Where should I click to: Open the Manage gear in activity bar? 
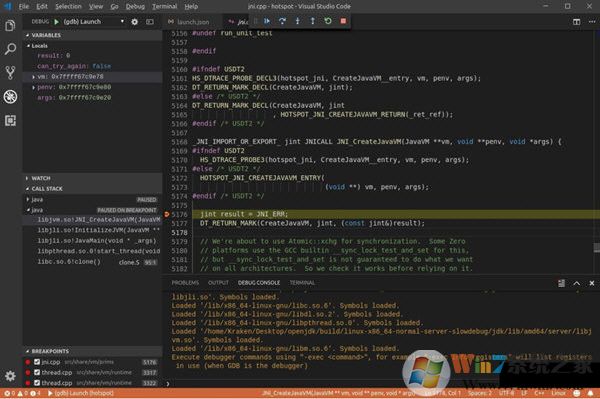(x=10, y=376)
